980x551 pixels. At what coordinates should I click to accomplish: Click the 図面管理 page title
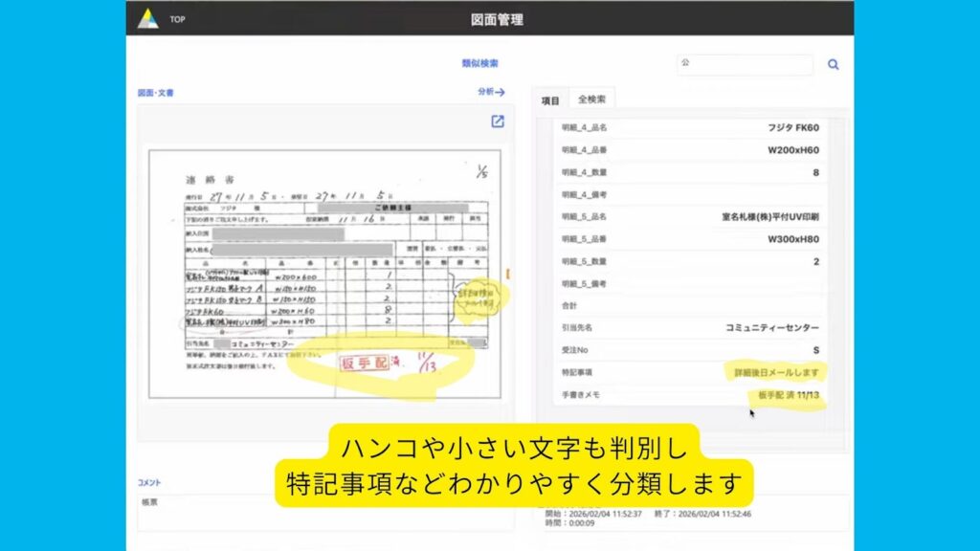pos(497,19)
